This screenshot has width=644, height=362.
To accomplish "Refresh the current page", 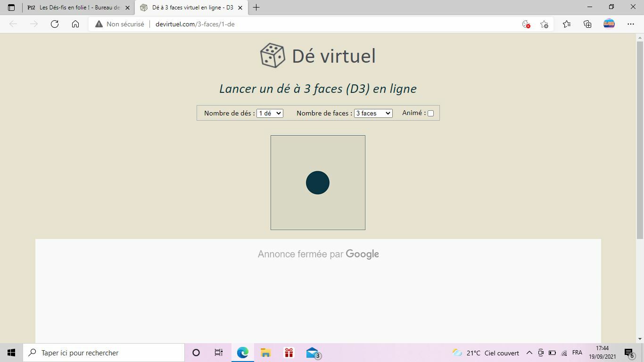I will [x=55, y=24].
